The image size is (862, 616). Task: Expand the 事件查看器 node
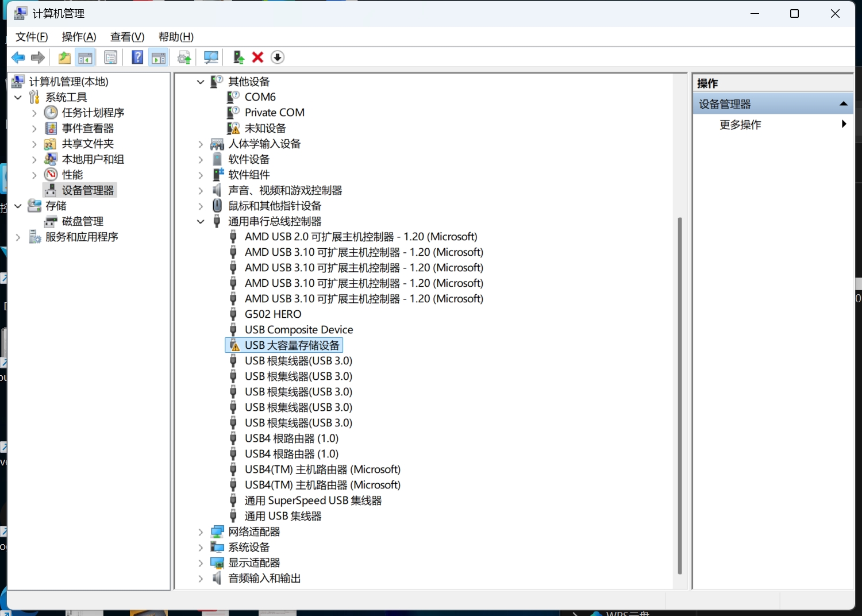tap(34, 128)
